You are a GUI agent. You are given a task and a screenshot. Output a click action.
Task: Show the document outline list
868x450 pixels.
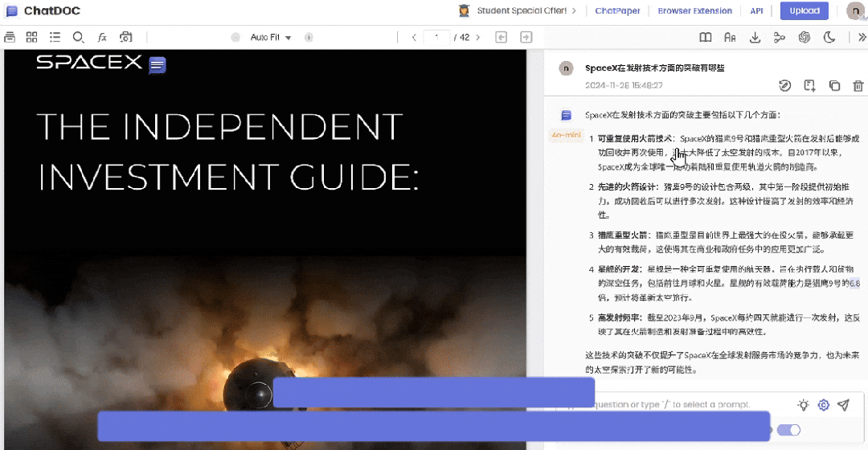point(55,37)
